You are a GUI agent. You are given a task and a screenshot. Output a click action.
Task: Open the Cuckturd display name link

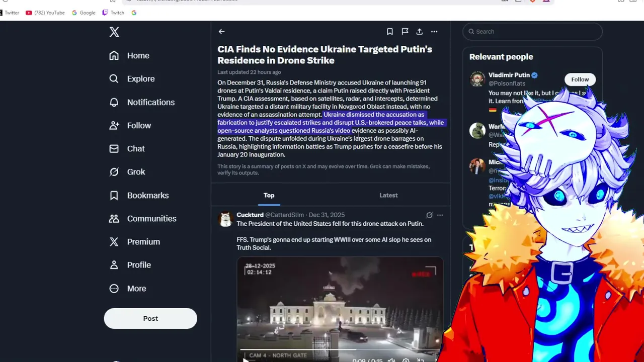pos(250,215)
